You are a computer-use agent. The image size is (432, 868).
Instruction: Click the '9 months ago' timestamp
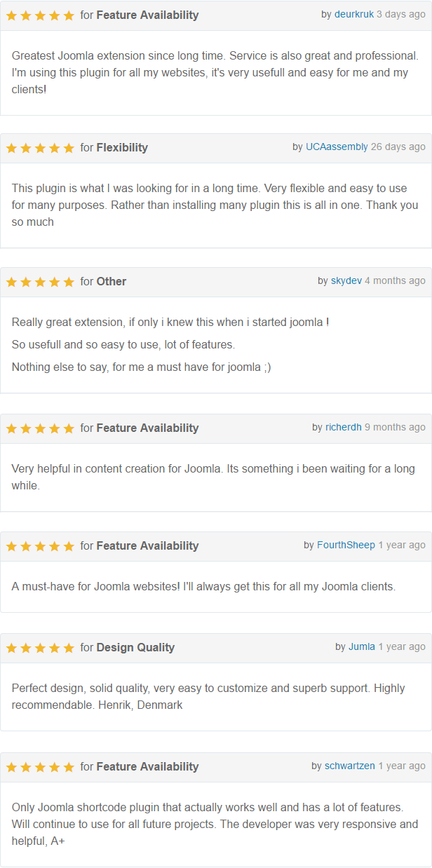(395, 427)
